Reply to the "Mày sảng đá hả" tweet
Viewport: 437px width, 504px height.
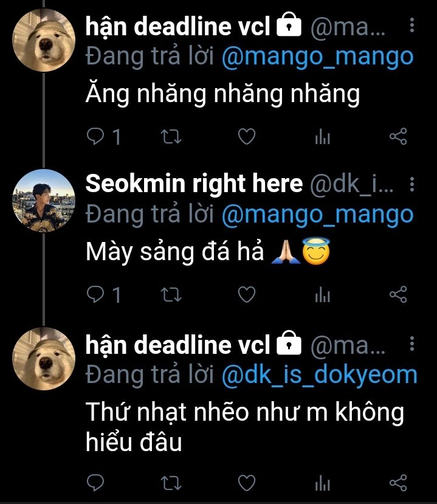(x=96, y=295)
